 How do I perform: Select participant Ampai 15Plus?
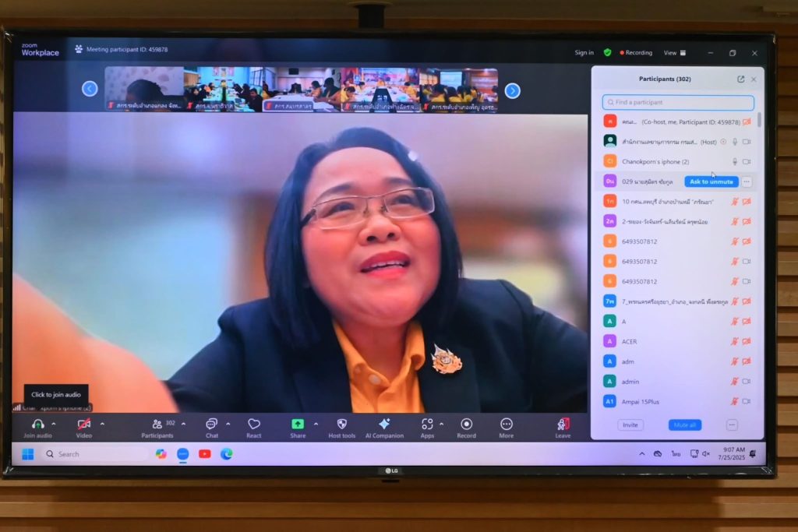click(677, 401)
